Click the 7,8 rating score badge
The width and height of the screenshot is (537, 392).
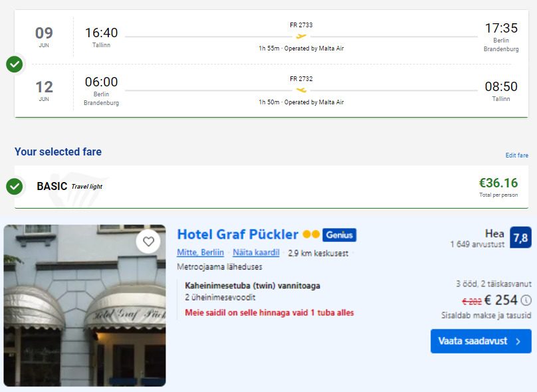pos(520,237)
